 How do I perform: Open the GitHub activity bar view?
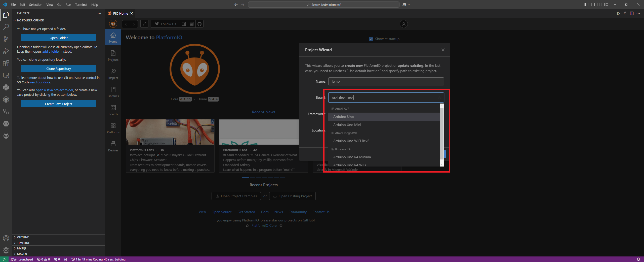point(6,100)
